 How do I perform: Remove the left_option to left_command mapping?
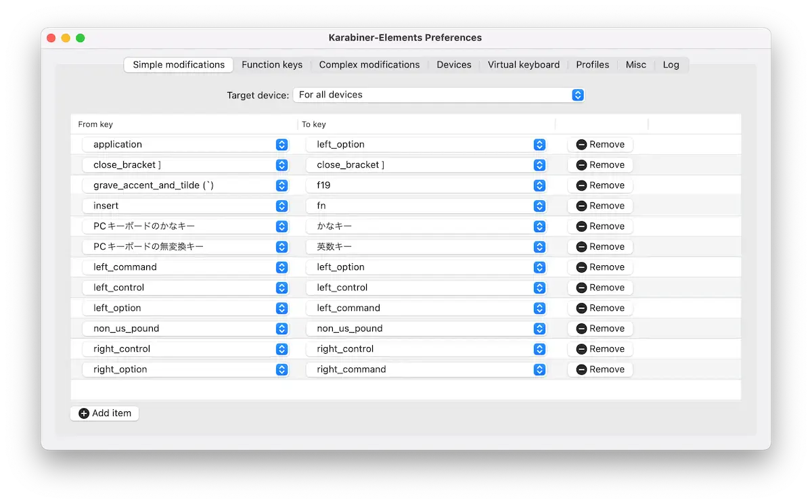point(600,308)
